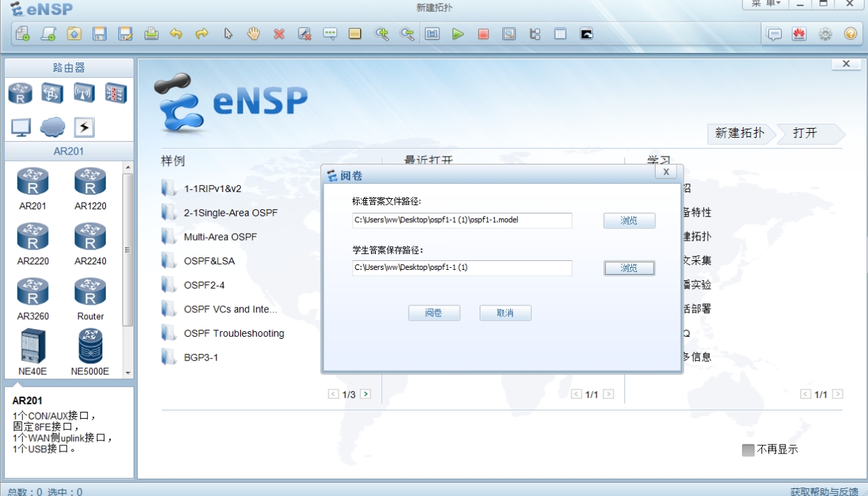
Task: Click the red stop devices icon
Action: click(483, 33)
